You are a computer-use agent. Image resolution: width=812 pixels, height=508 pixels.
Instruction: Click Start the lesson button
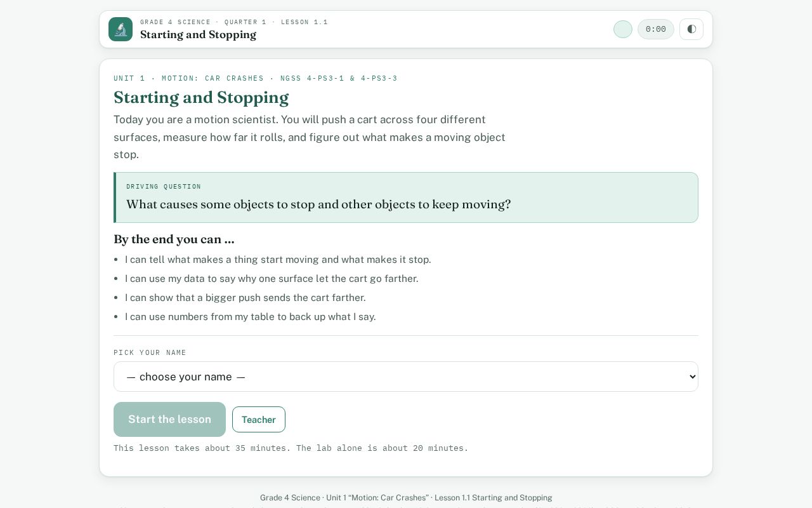[169, 419]
